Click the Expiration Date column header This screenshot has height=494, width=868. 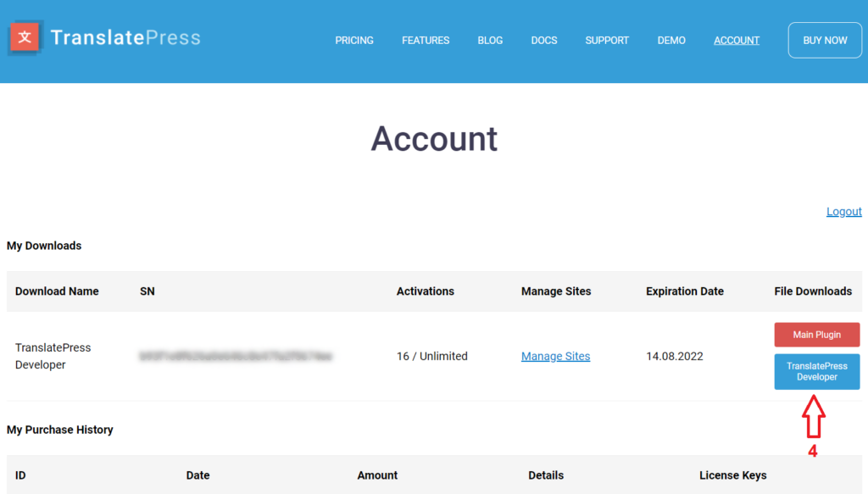[685, 291]
